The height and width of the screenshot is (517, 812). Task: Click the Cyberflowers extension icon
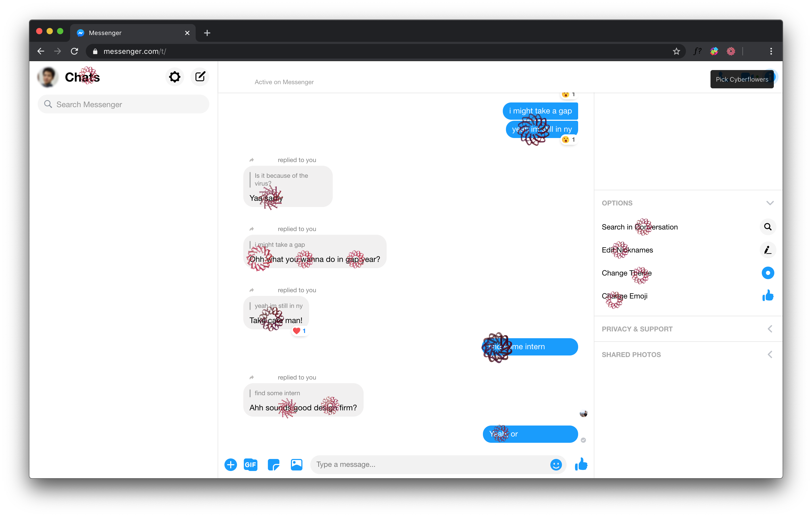pos(731,51)
